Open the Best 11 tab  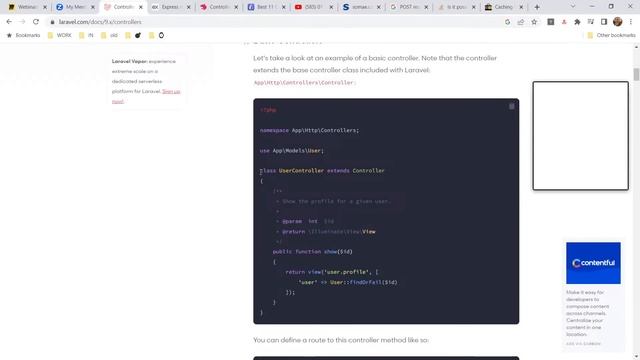265,7
